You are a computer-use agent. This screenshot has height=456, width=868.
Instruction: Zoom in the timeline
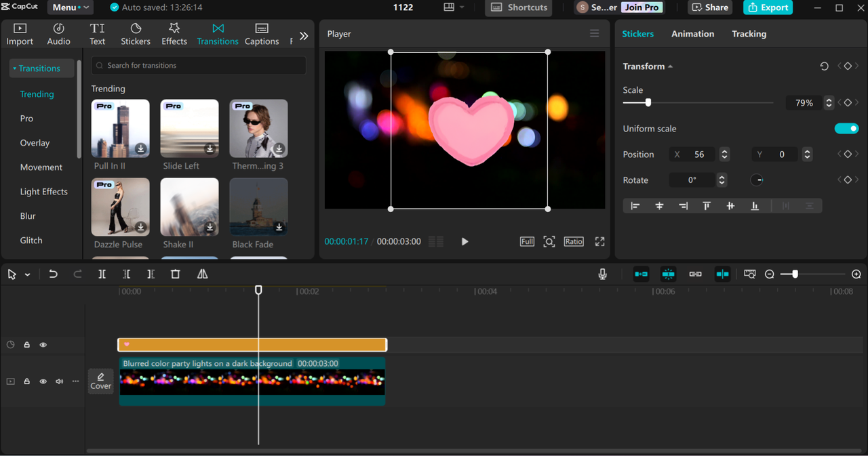tap(856, 274)
